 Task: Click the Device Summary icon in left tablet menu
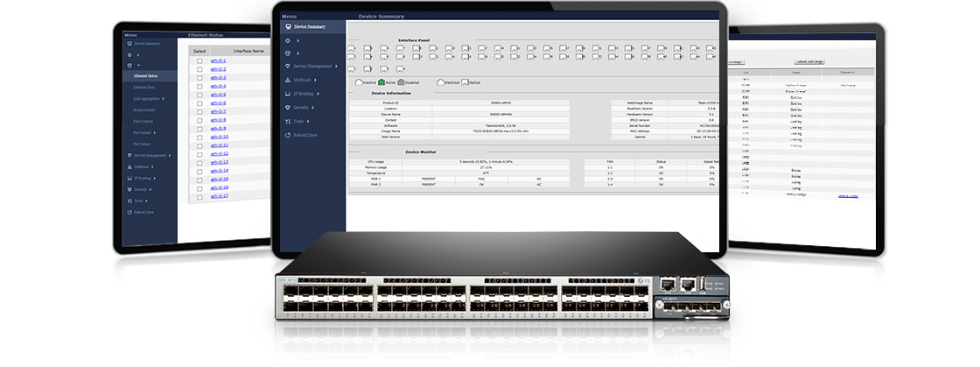(129, 44)
